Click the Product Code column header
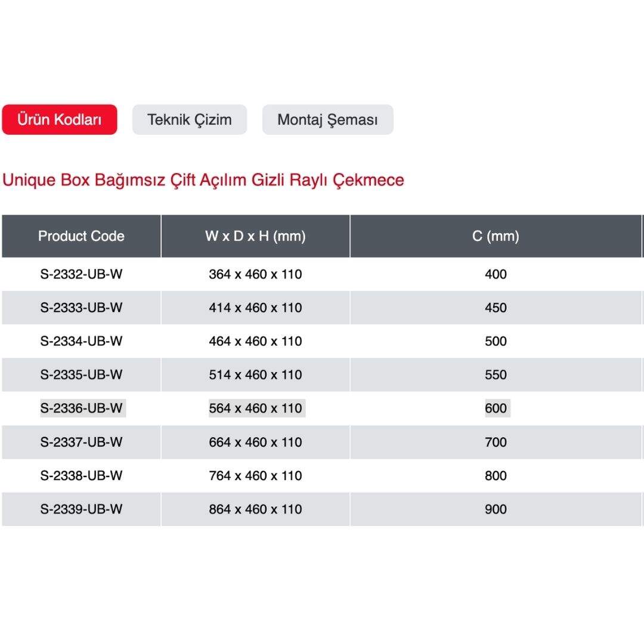 (81, 236)
